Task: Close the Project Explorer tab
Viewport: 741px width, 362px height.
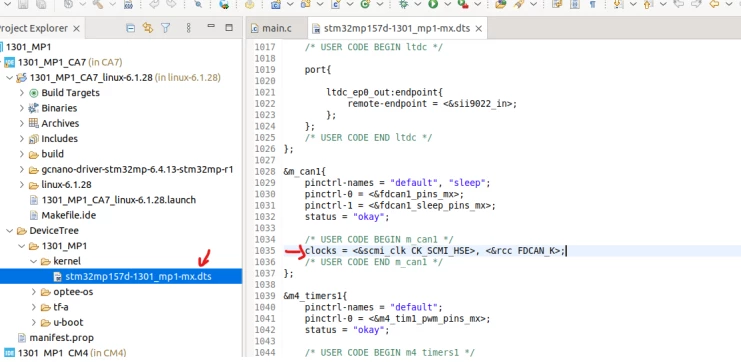Action: pyautogui.click(x=76, y=28)
